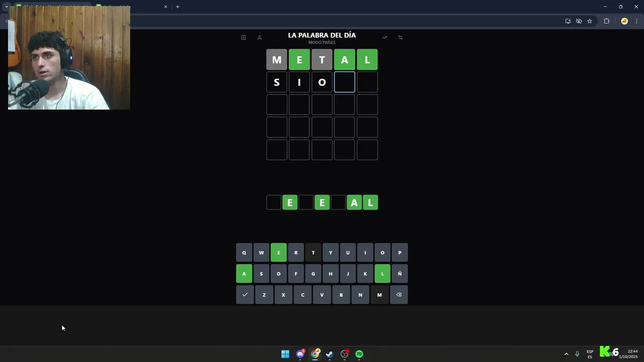Open Steam from the taskbar
644x362 pixels.
pos(330,354)
